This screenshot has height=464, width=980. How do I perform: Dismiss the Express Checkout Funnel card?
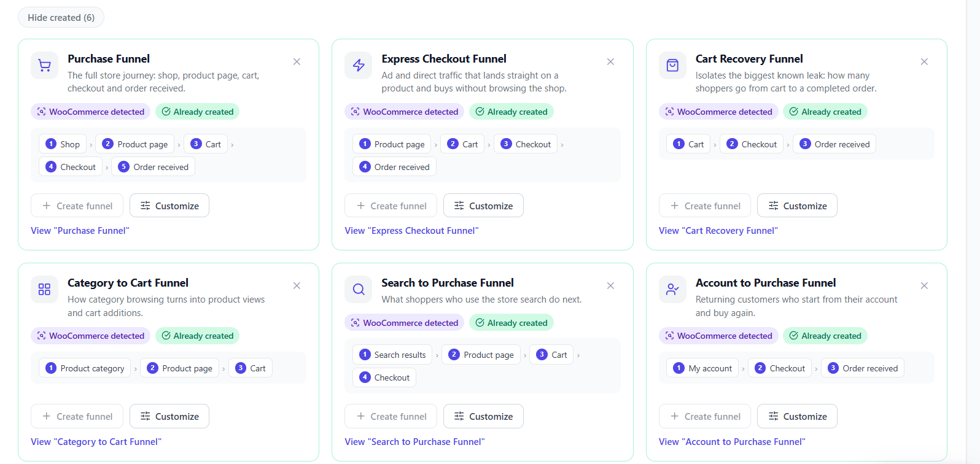(x=610, y=61)
